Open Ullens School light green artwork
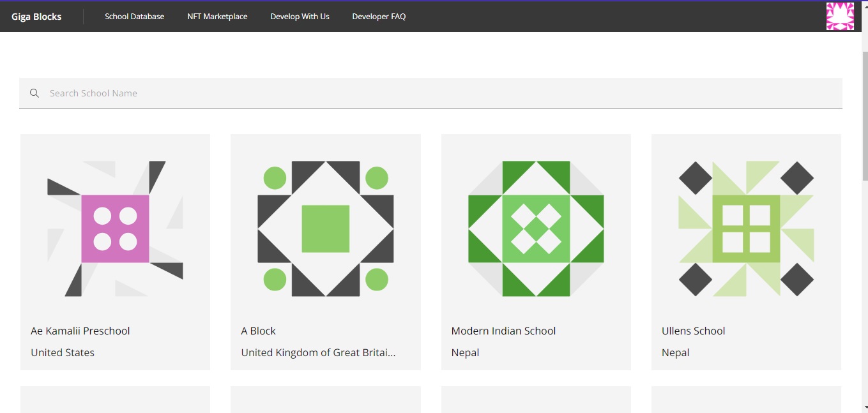868x413 pixels. pos(746,229)
